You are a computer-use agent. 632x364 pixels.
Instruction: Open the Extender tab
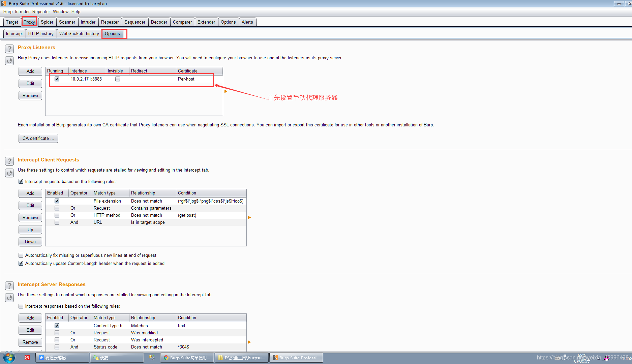[206, 22]
